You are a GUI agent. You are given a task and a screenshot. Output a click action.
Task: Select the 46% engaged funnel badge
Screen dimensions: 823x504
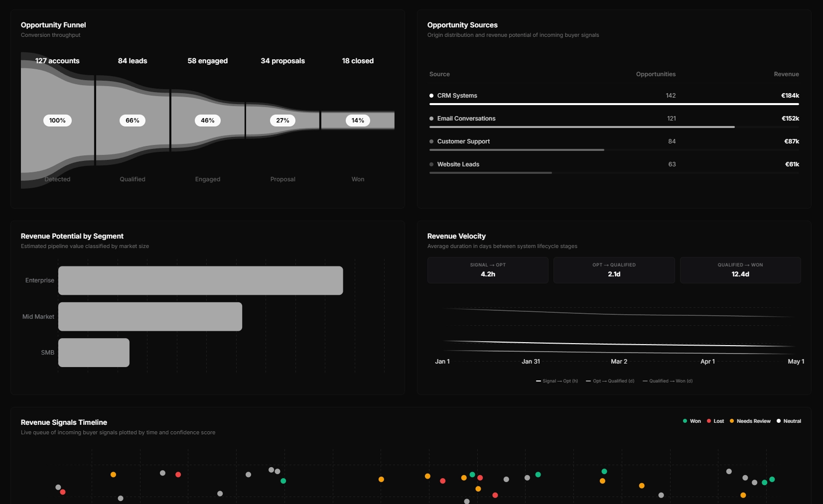208,121
